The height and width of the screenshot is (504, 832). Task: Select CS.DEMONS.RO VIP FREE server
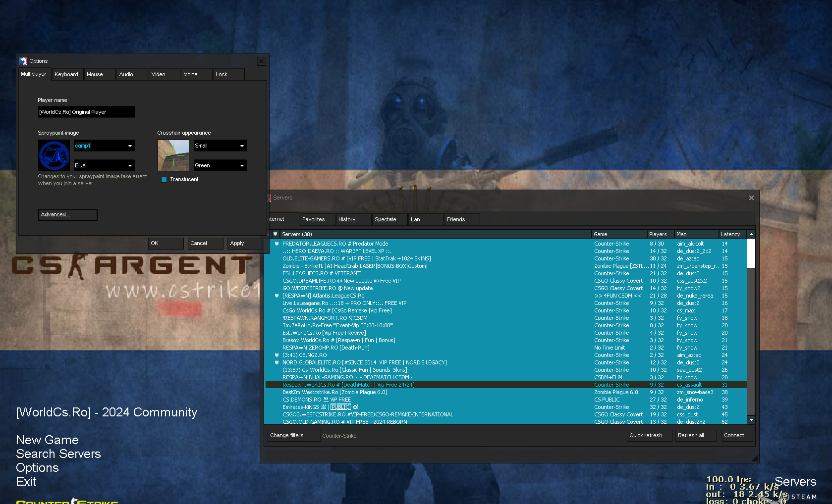point(505,400)
